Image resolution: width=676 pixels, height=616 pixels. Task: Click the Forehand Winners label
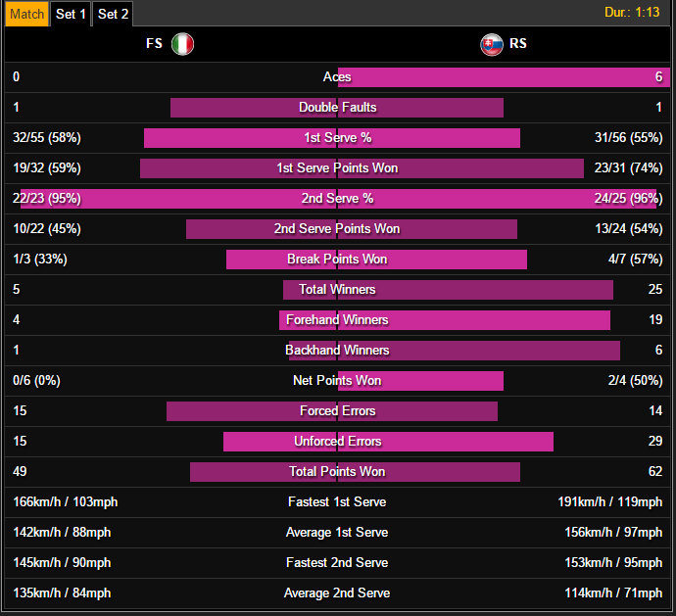tap(337, 320)
